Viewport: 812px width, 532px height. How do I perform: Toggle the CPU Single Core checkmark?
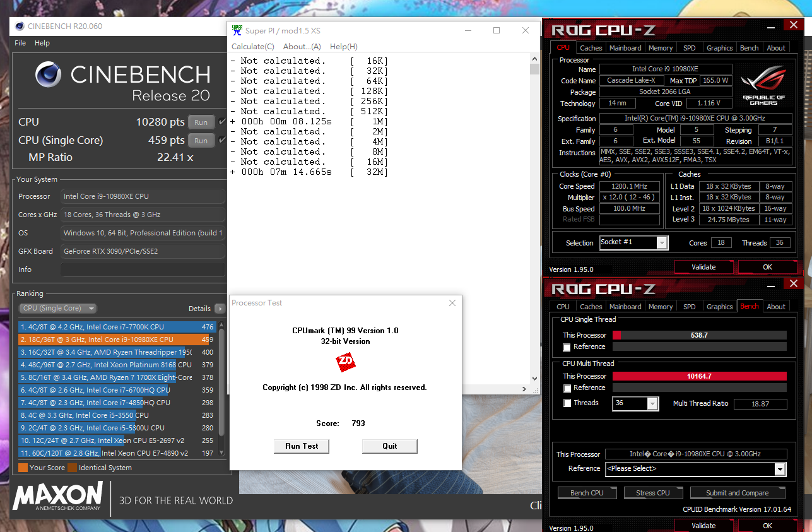tap(222, 140)
